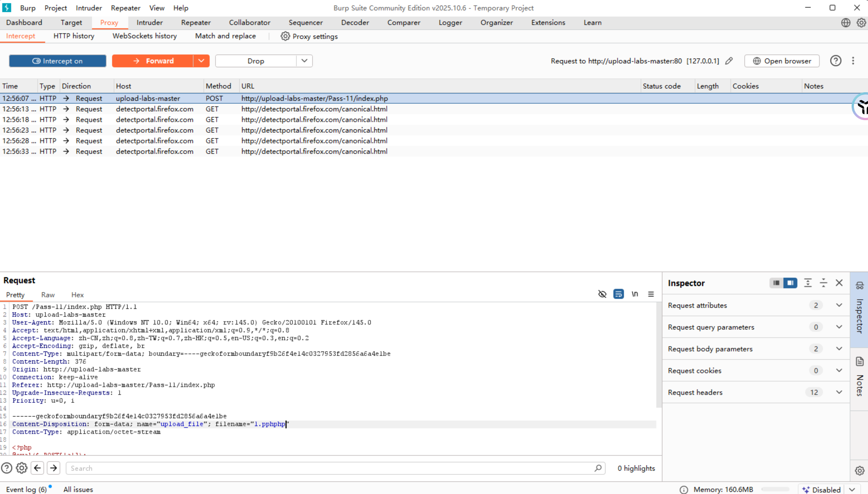
Task: Expand the Request headers section
Action: click(839, 392)
